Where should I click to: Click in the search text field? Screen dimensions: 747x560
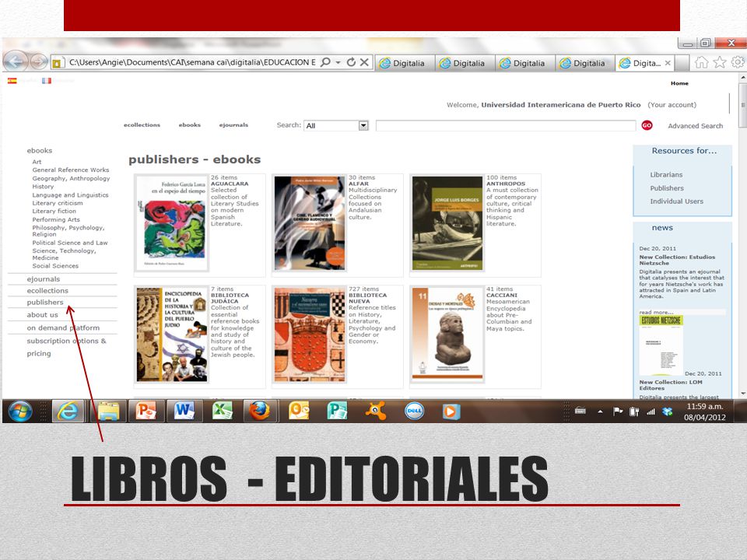pos(506,126)
